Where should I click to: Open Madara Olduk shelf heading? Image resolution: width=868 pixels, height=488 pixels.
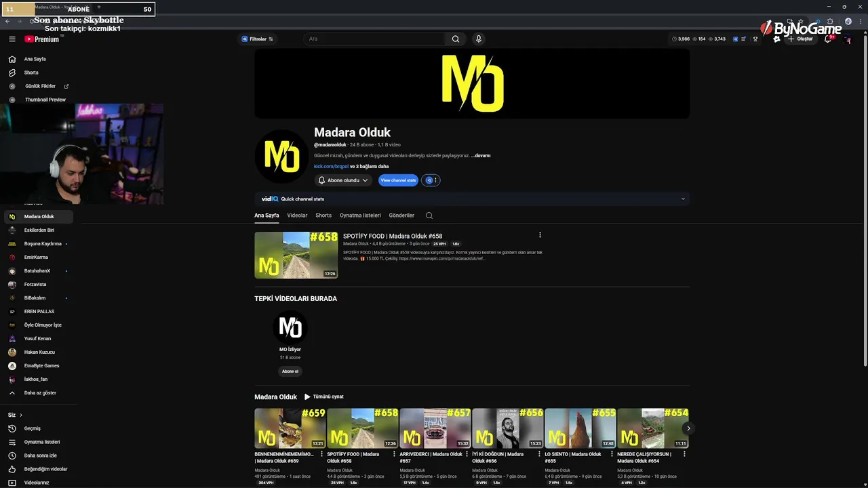pyautogui.click(x=276, y=397)
